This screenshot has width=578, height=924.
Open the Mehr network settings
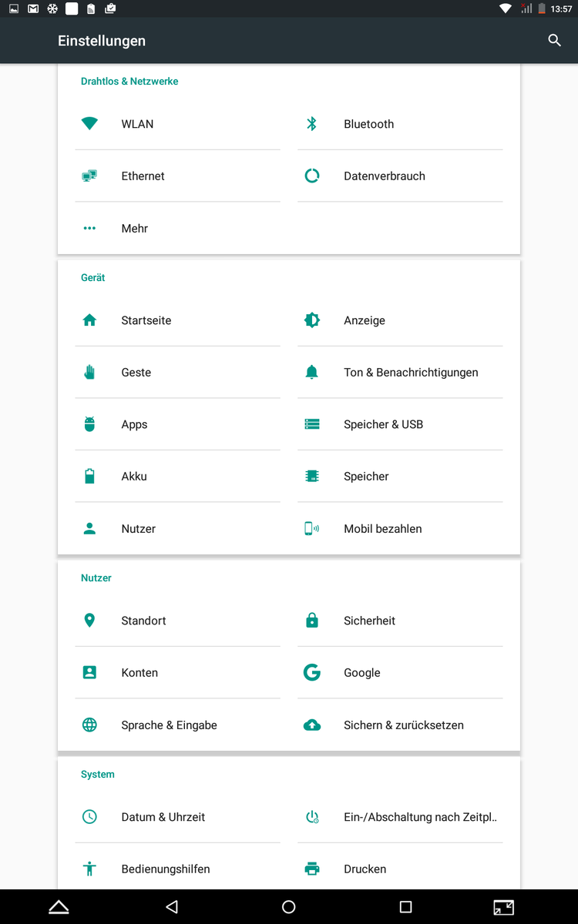pos(135,229)
